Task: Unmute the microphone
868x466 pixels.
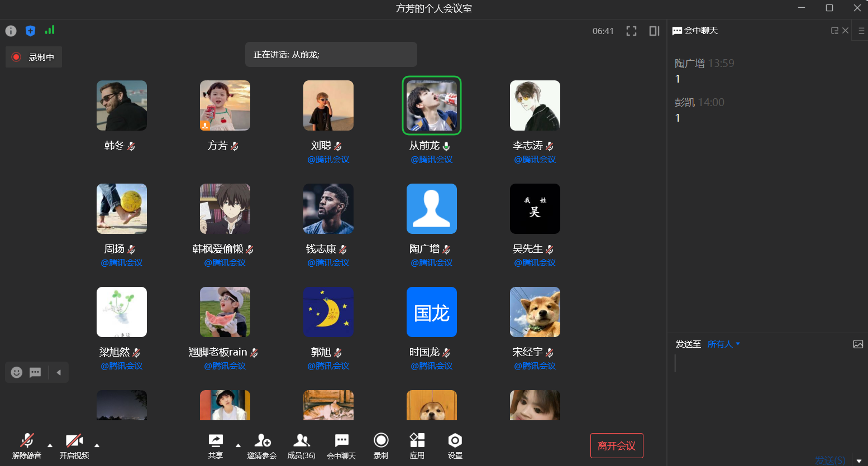Action: coord(27,446)
